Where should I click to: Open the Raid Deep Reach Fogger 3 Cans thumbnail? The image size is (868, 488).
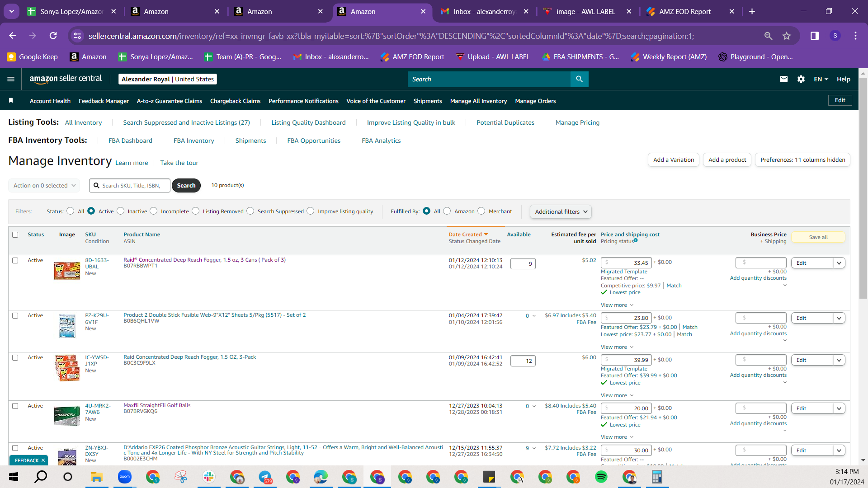point(67,270)
